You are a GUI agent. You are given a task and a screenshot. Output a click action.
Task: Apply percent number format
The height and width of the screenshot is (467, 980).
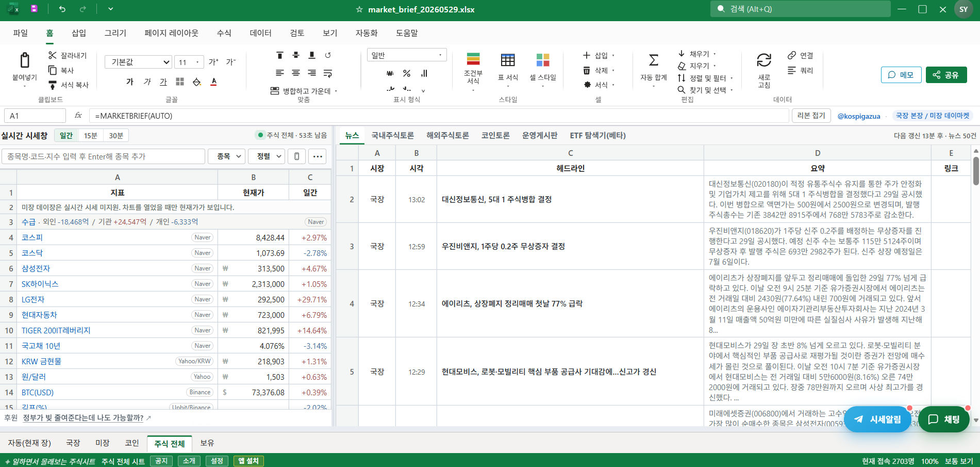pos(407,73)
